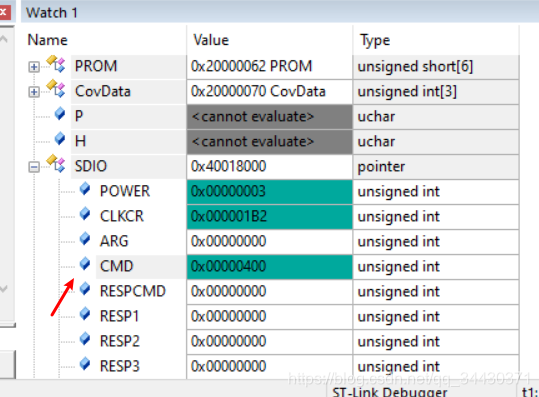539x397 pixels.
Task: Click the POWER member icon
Action: (85, 189)
